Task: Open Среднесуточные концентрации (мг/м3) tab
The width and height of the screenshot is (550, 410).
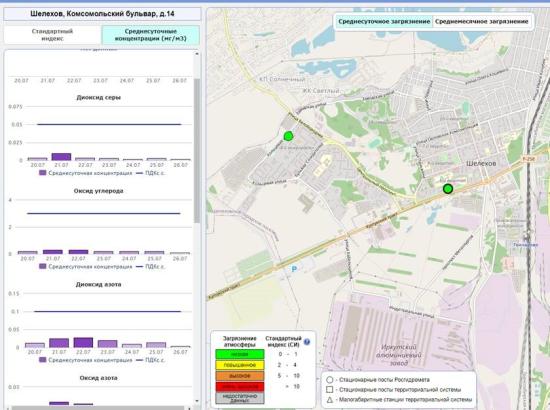Action: pos(150,35)
